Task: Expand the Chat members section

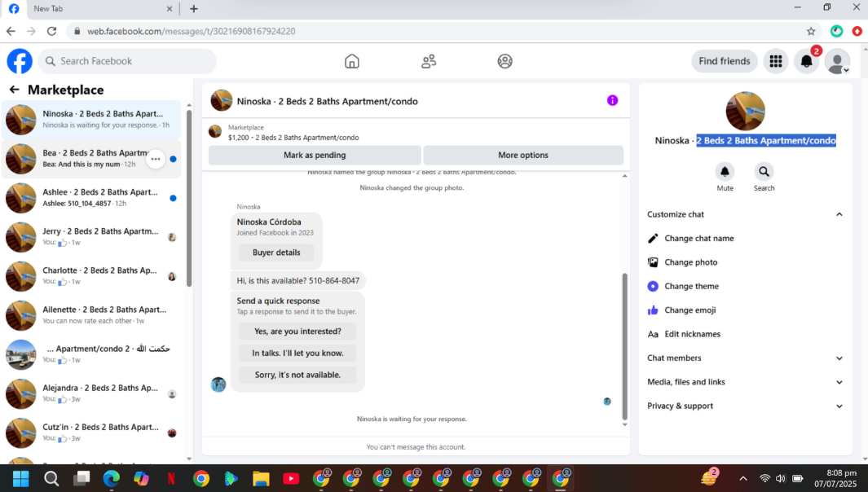Action: coord(745,358)
